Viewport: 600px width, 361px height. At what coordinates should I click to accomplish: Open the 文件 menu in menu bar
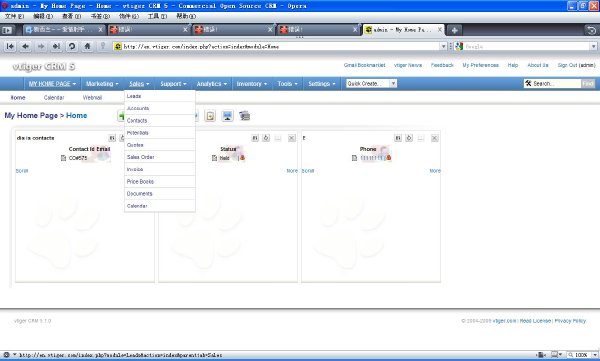click(14, 16)
